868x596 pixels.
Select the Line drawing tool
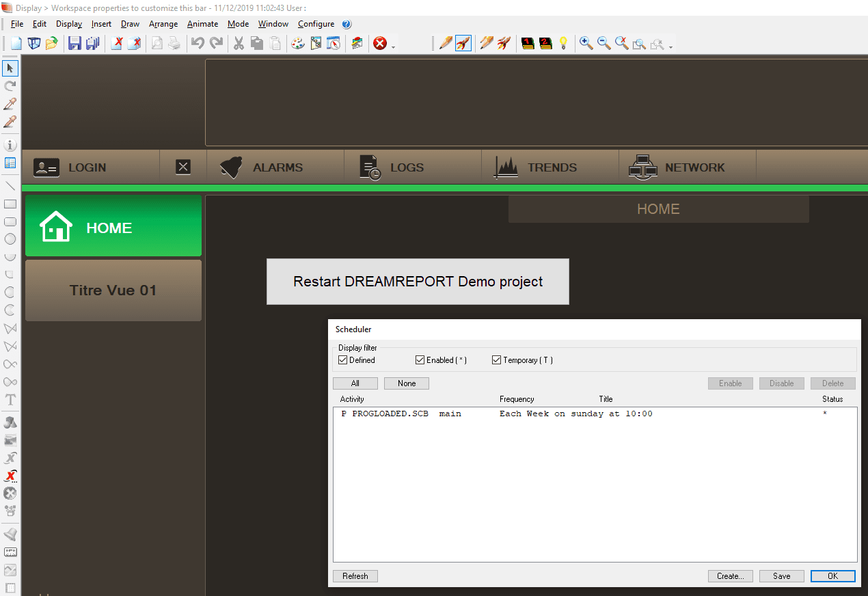pyautogui.click(x=10, y=185)
